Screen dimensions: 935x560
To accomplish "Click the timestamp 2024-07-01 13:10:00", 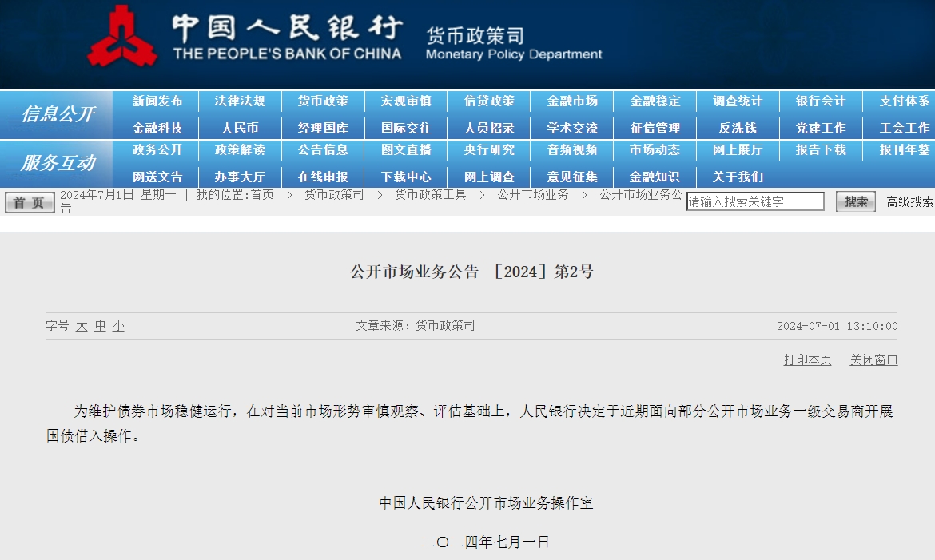I will click(838, 326).
